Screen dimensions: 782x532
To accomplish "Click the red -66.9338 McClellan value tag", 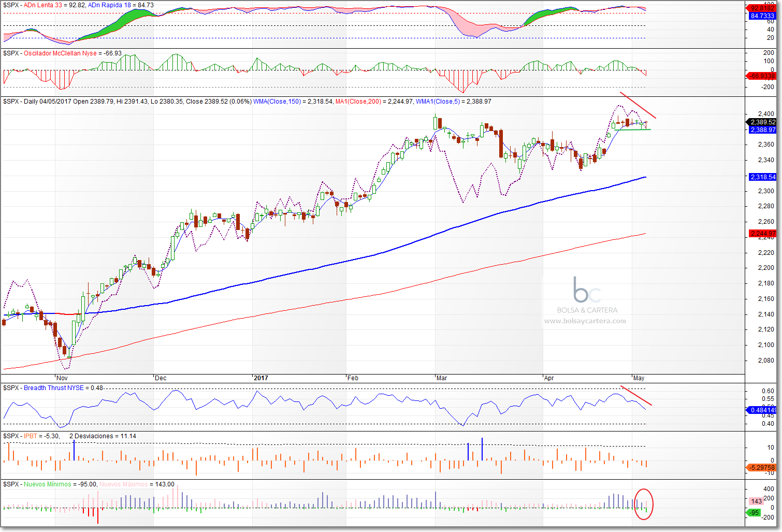I will (x=762, y=76).
